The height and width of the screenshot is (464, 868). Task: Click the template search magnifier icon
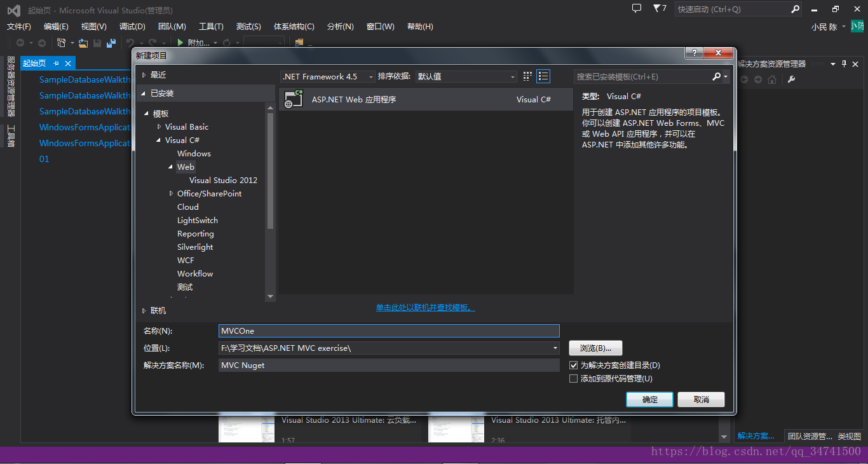point(717,76)
